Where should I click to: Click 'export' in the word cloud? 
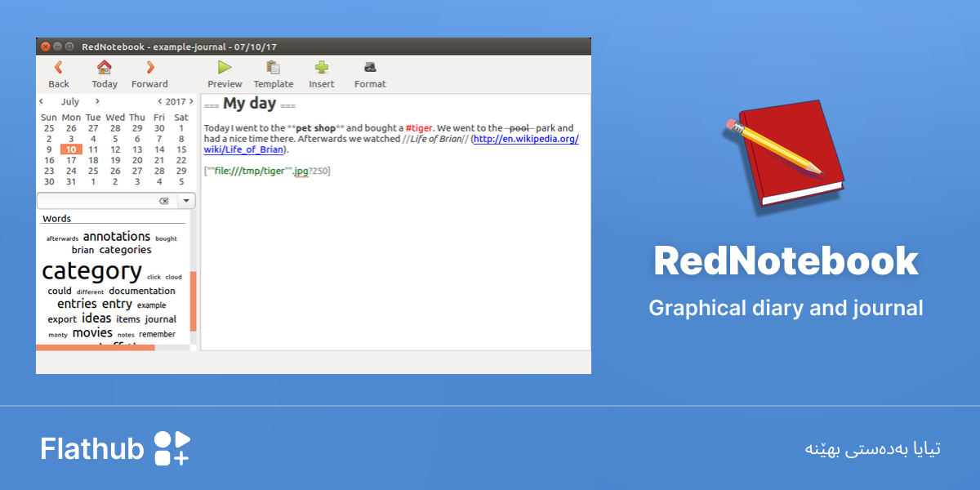(62, 319)
